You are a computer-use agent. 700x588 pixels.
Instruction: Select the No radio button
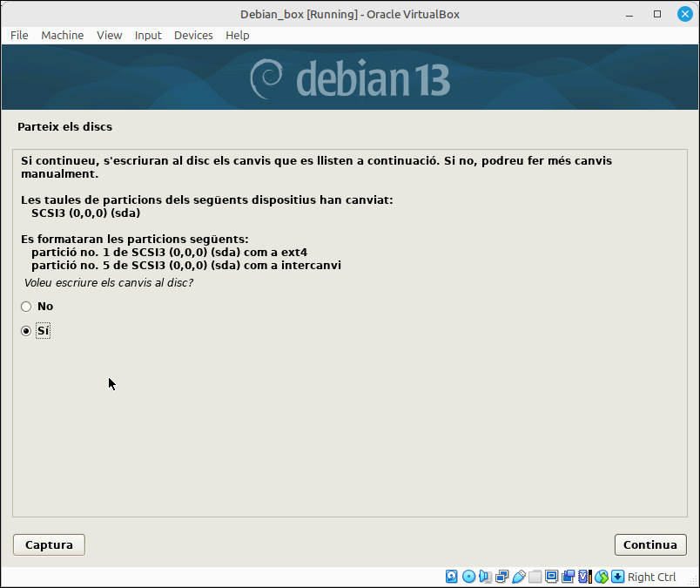pyautogui.click(x=26, y=307)
